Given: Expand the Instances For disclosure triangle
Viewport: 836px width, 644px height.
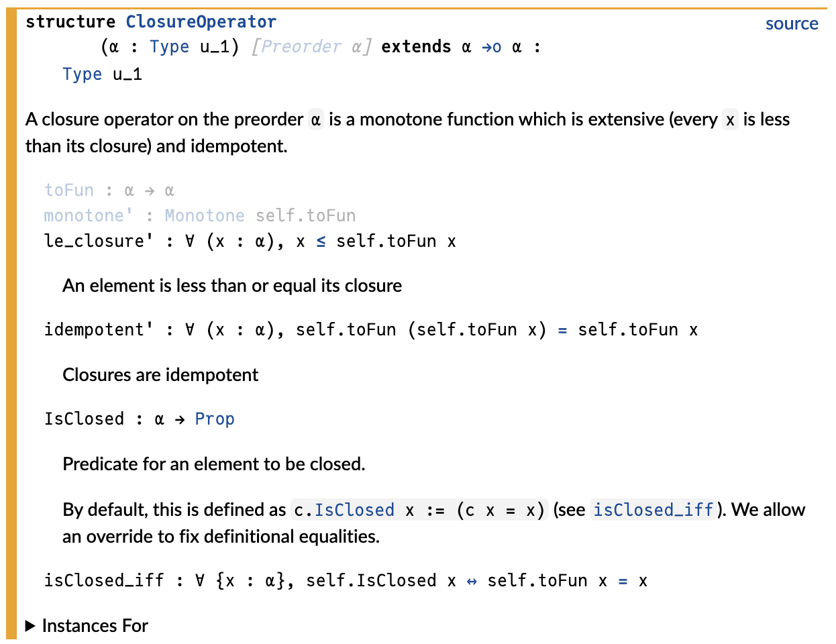Looking at the screenshot, I should click(30, 626).
